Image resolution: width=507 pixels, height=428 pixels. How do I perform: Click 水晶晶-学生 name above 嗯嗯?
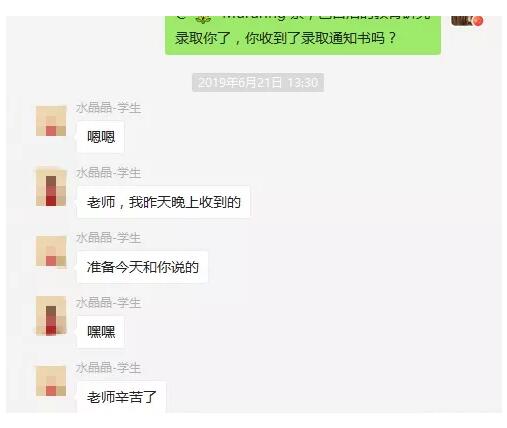pos(108,108)
